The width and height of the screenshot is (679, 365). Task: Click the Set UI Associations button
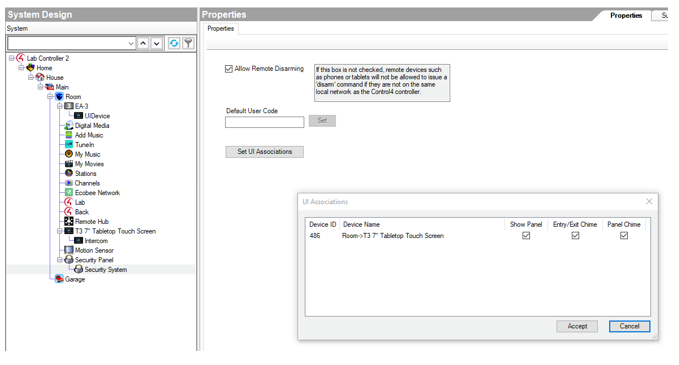click(x=265, y=152)
